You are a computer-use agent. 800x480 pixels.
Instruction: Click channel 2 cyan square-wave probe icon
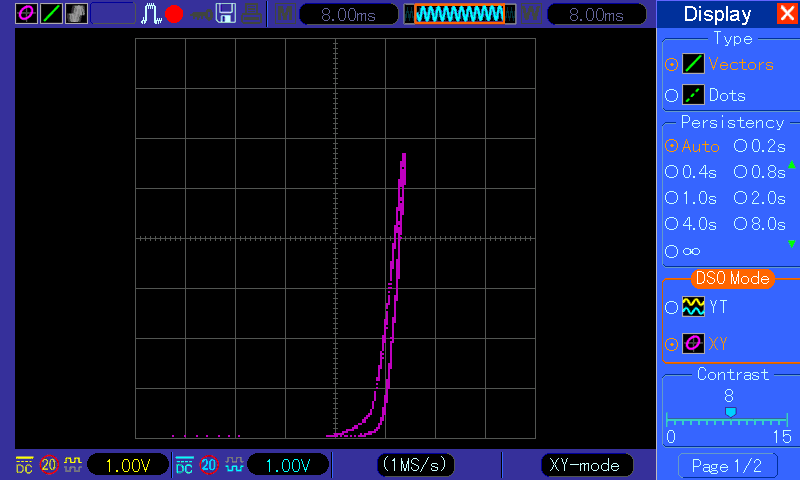[x=234, y=465]
